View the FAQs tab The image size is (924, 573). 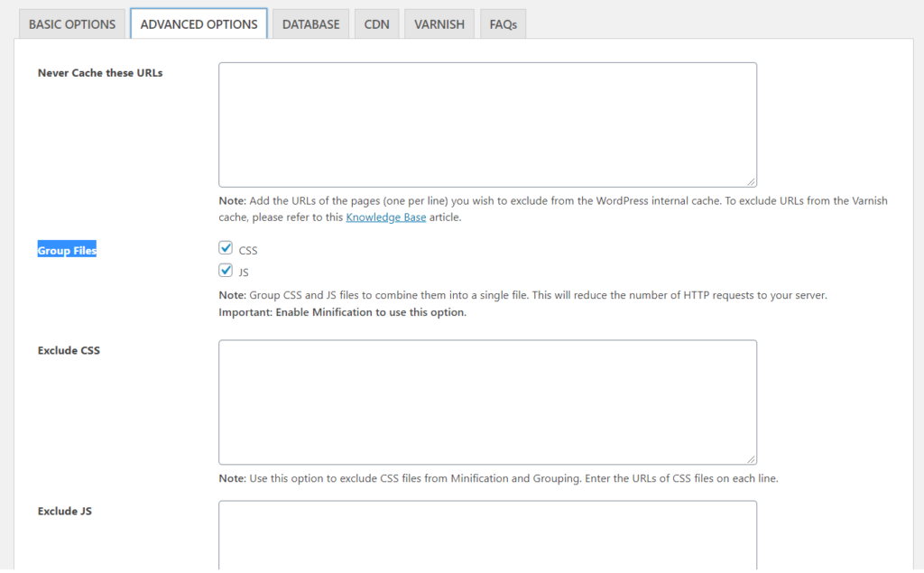coord(503,24)
